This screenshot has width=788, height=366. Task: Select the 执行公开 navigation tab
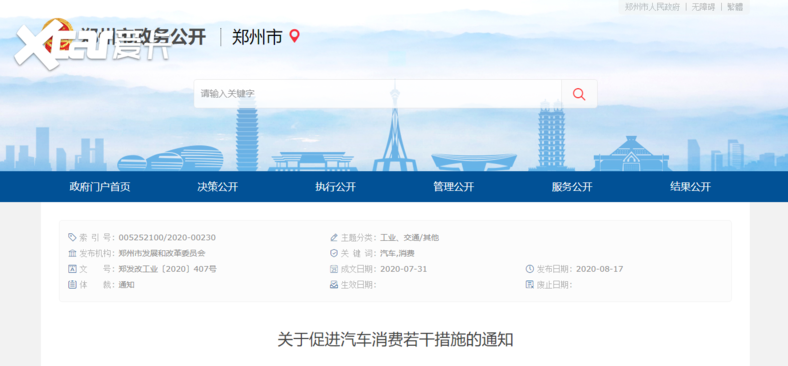click(x=336, y=187)
